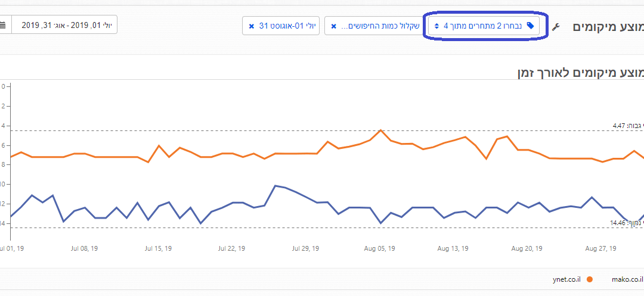This screenshot has width=644, height=296.
Task: Click the orange ynet.co.il legend dot
Action: pyautogui.click(x=590, y=279)
